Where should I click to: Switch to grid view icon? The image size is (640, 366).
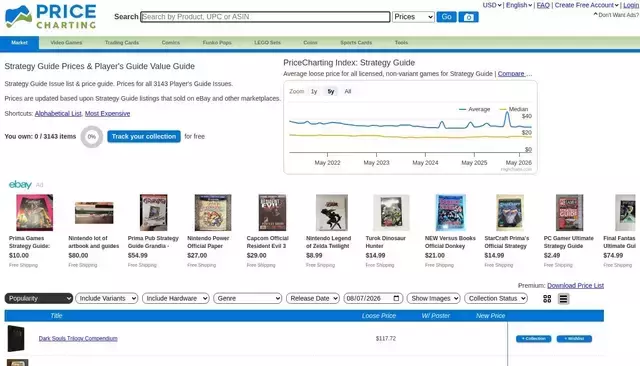547,299
